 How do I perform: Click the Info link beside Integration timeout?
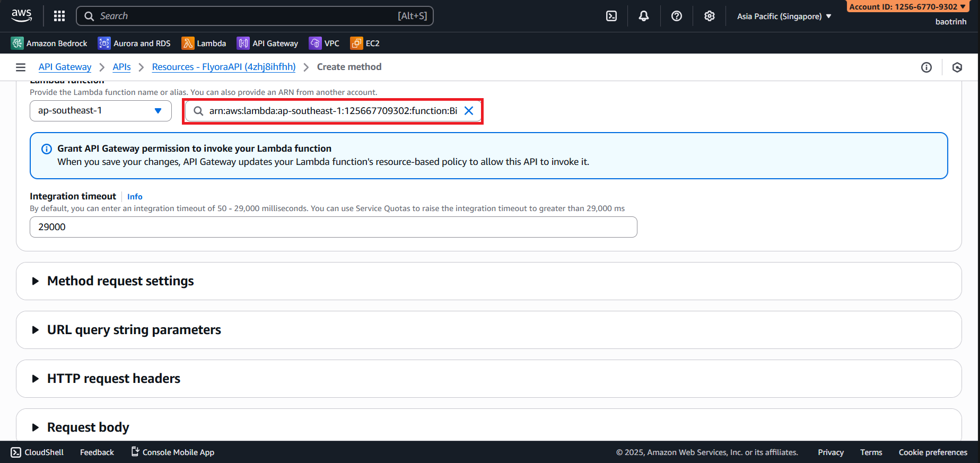[135, 197]
